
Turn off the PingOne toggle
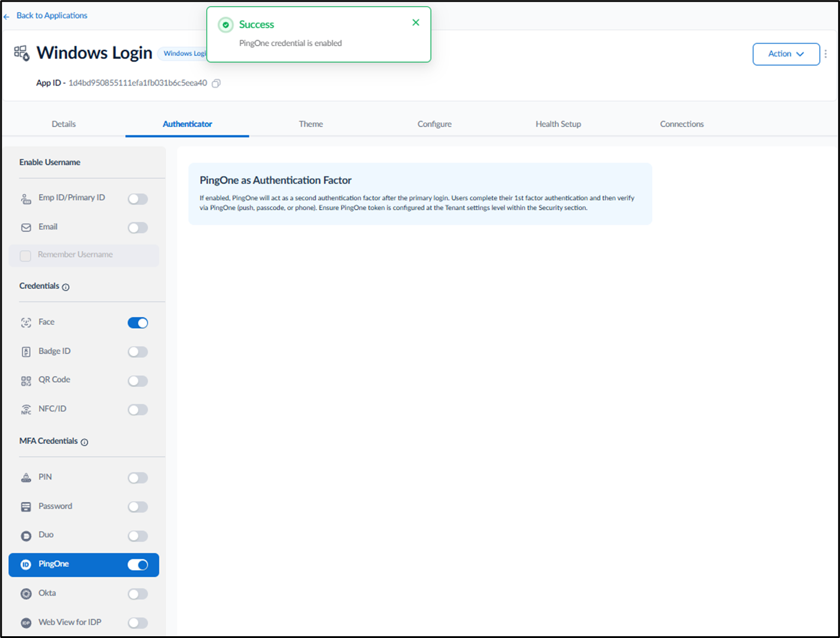point(138,565)
